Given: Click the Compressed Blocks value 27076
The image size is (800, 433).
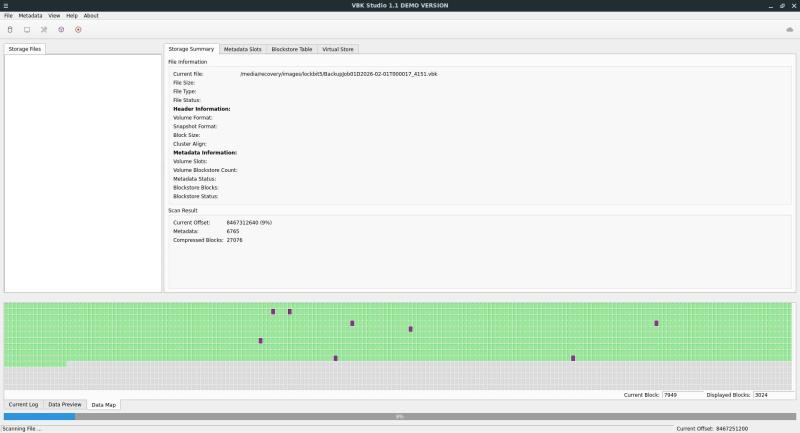Looking at the screenshot, I should click(235, 240).
